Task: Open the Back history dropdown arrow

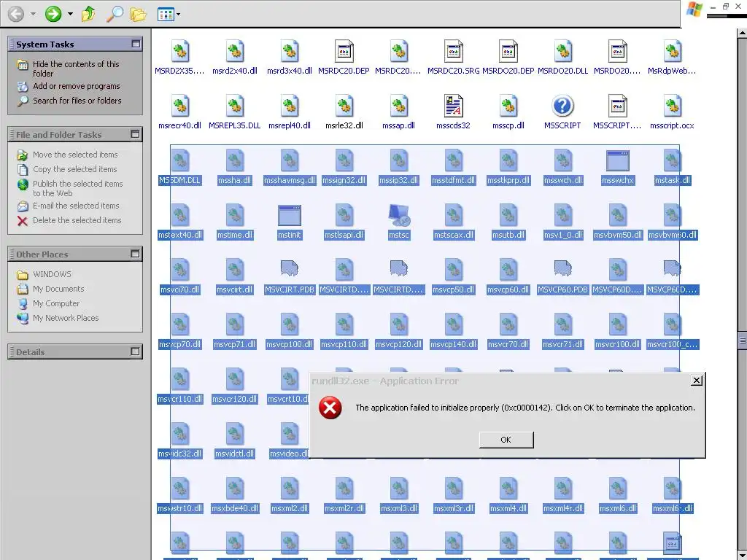Action: point(33,14)
